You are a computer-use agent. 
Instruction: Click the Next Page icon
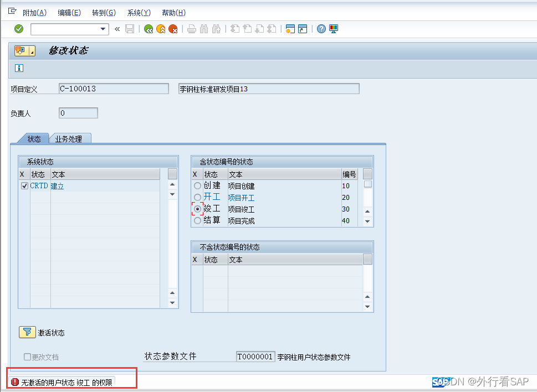[259, 29]
